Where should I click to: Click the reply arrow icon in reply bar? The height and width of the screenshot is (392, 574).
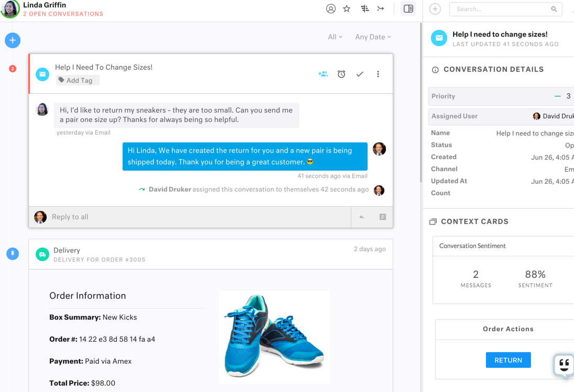pos(362,217)
